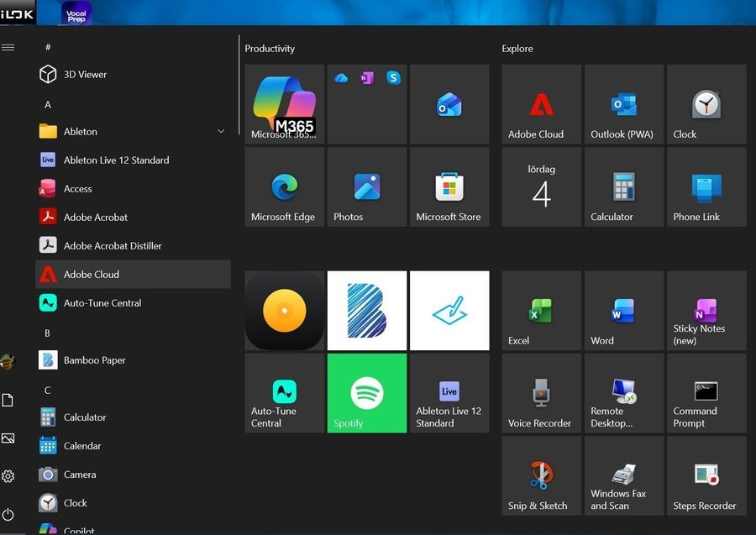
Task: Open the white pen-on-tablet tile
Action: point(449,311)
